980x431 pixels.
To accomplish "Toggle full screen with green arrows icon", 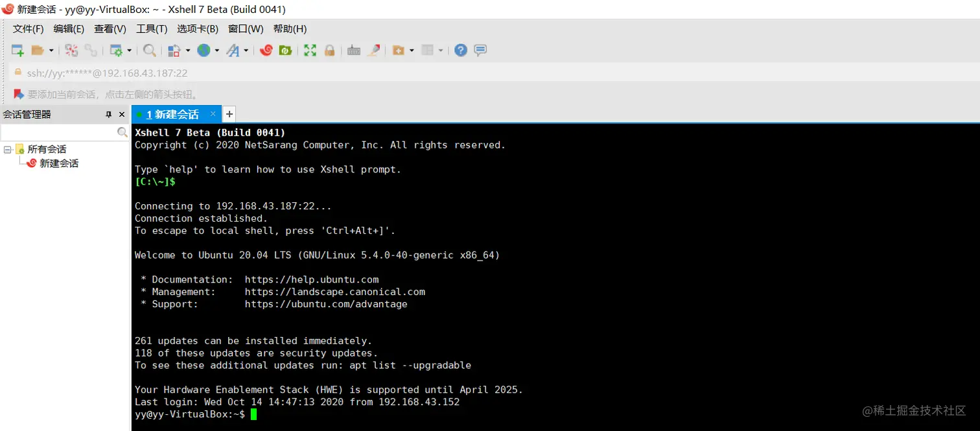I will point(310,50).
